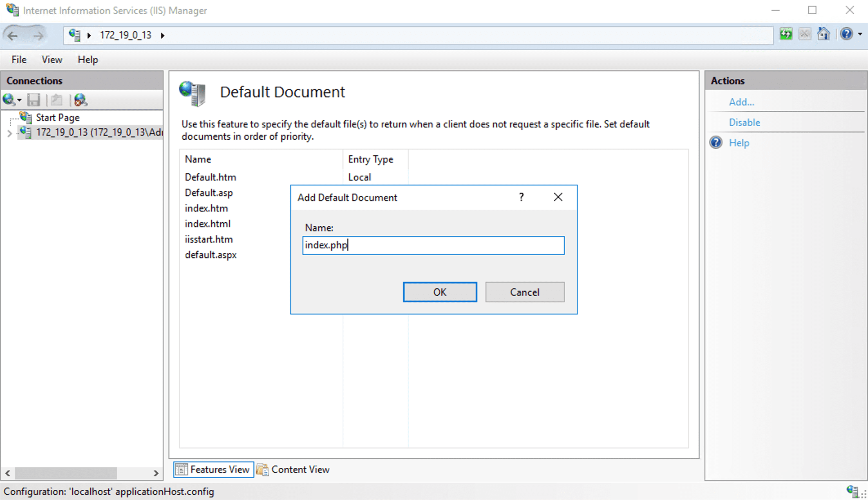
Task: Select index.htm in document list
Action: pyautogui.click(x=206, y=208)
